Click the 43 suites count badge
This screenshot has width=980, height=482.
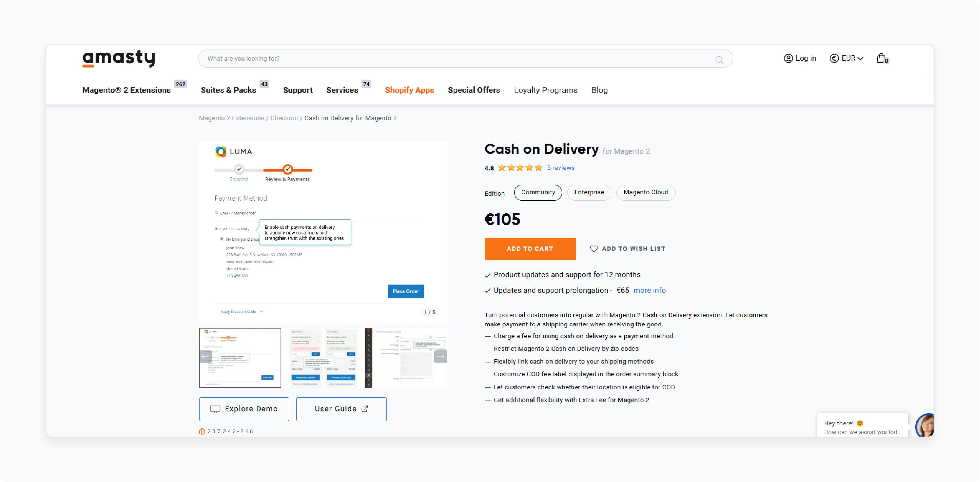click(x=264, y=84)
